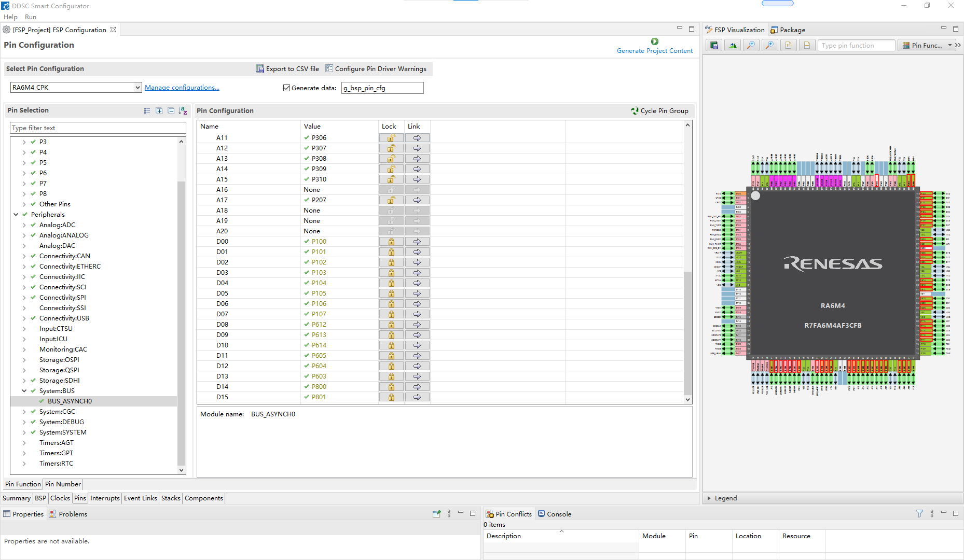Screen dimensions: 964x560
Task: Click the Export to CSV file icon
Action: click(x=260, y=68)
